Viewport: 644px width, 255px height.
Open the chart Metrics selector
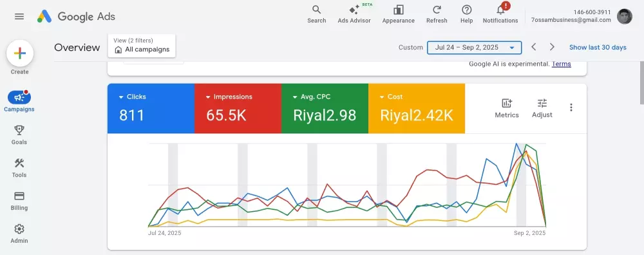(x=507, y=108)
